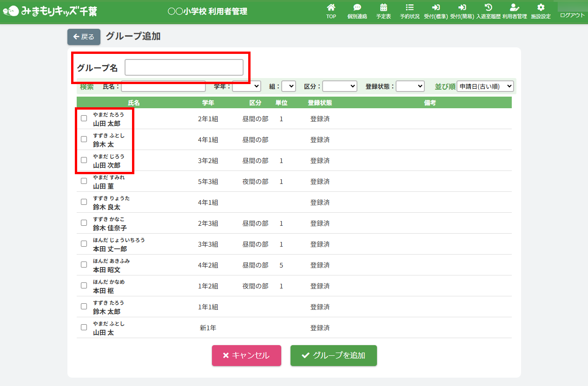The width and height of the screenshot is (588, 386).
Task: Click the グループ名 text field
Action: click(184, 68)
